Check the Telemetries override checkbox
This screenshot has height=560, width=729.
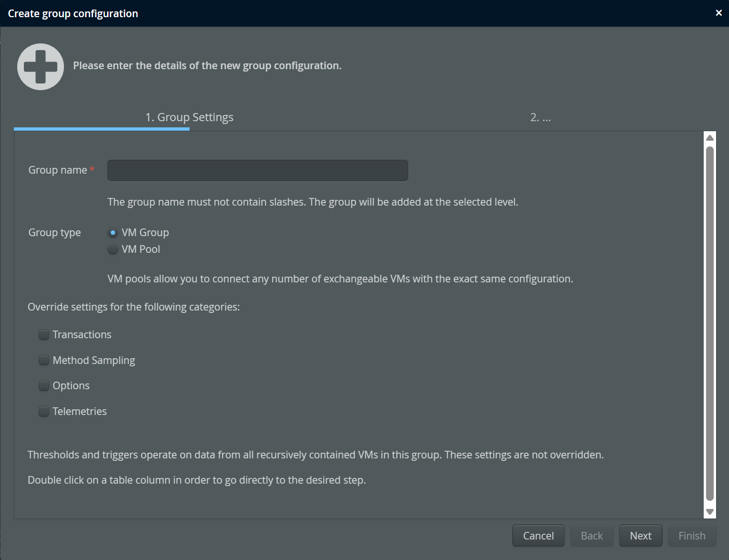point(44,411)
